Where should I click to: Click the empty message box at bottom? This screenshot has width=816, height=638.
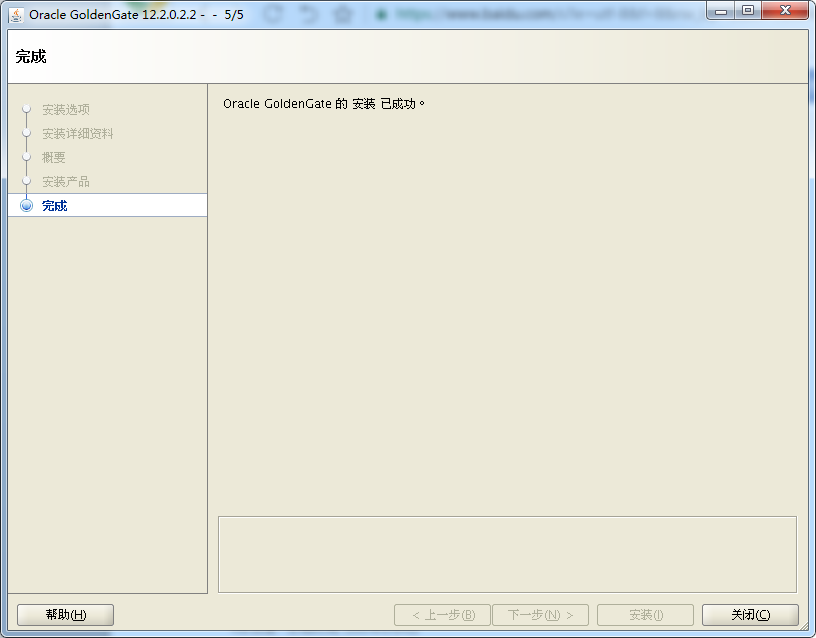507,554
